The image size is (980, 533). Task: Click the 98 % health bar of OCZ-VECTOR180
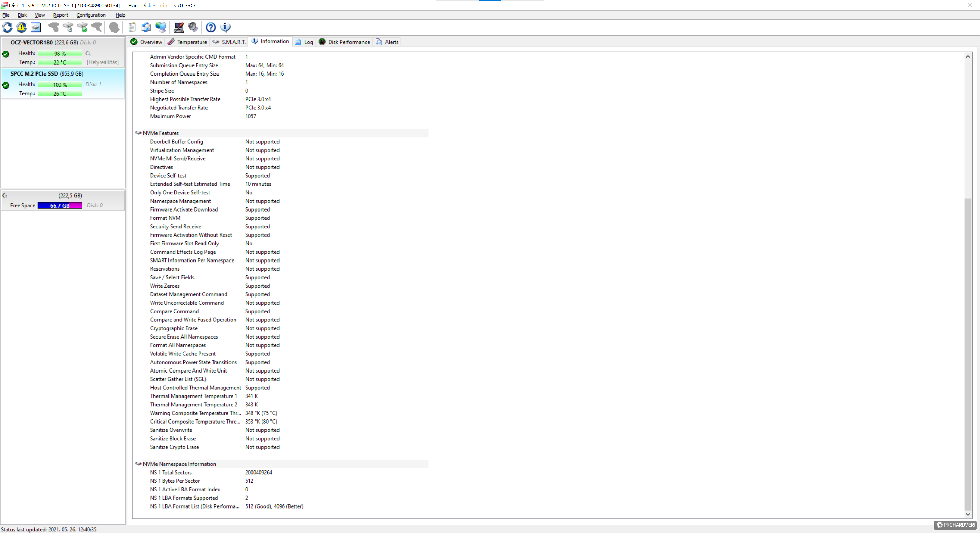[60, 54]
